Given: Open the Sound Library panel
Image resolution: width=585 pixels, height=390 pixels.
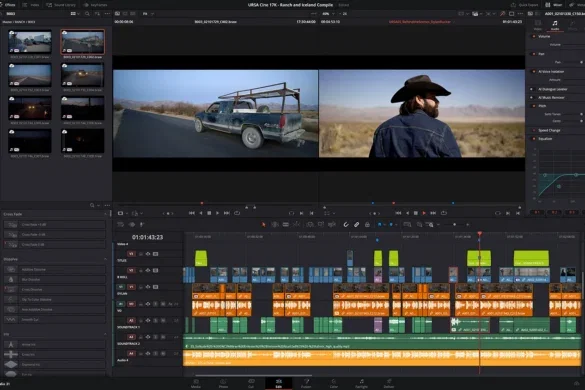Looking at the screenshot, I should 61,5.
